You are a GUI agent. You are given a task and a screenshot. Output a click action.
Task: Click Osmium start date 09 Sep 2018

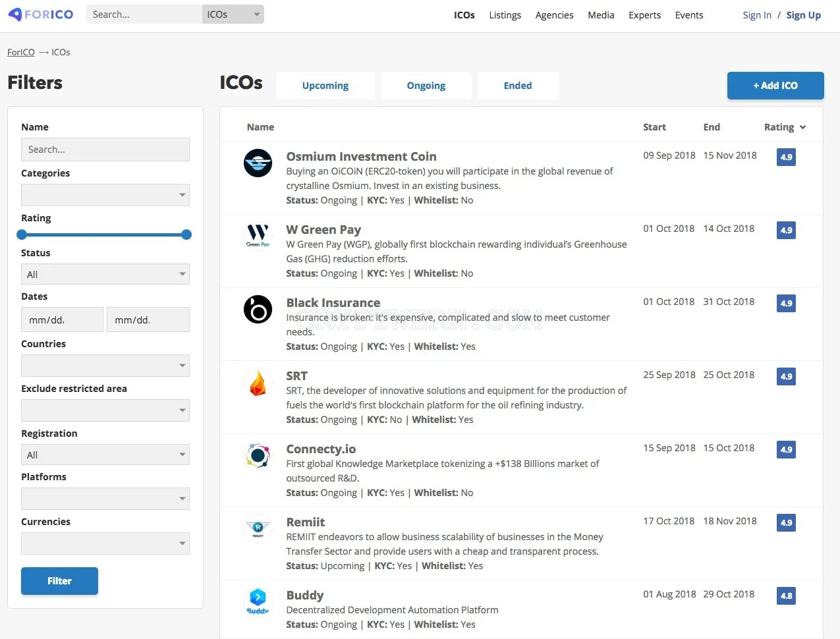pos(669,155)
